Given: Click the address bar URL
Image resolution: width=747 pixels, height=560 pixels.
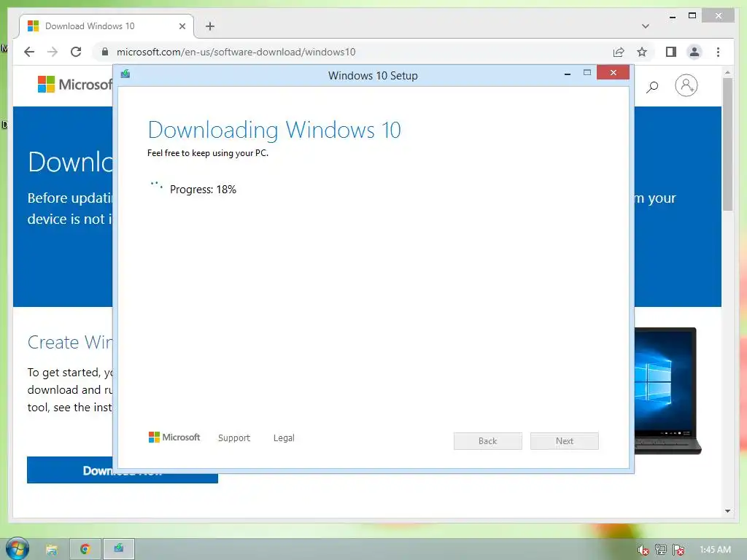Looking at the screenshot, I should pos(236,52).
